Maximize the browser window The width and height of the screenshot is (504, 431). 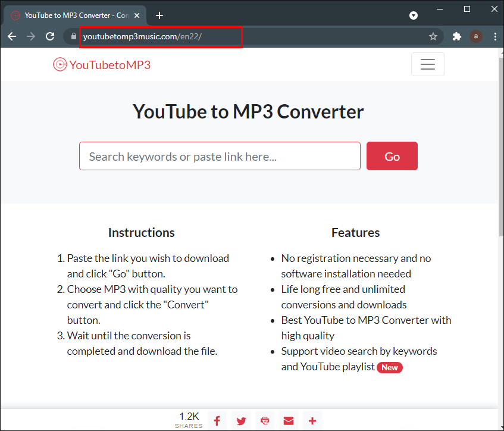coord(467,9)
